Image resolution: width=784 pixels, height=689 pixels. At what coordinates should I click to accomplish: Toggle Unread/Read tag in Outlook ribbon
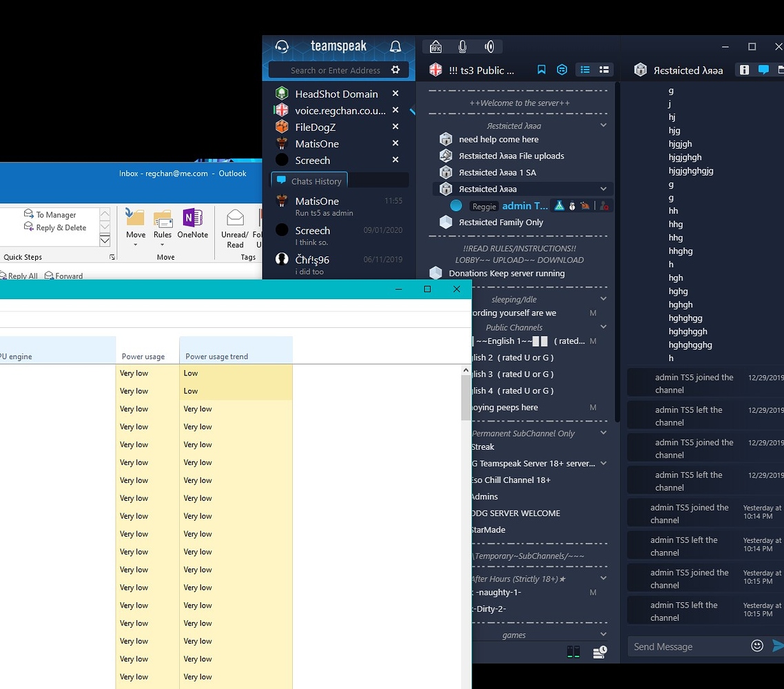[x=235, y=231]
